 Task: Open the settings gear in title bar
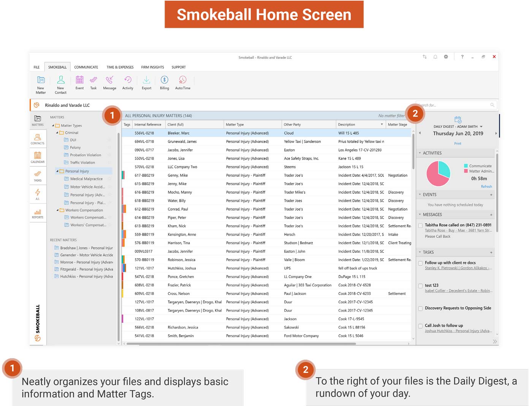click(x=446, y=57)
